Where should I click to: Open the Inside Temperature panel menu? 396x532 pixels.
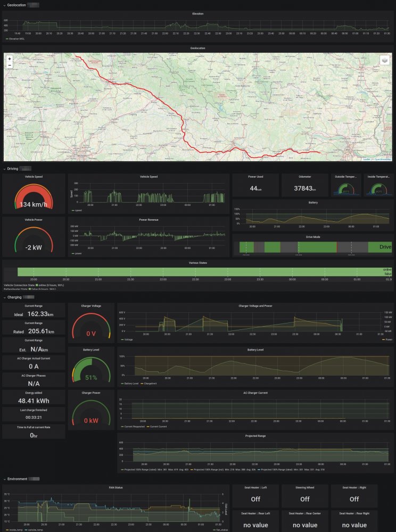378,177
